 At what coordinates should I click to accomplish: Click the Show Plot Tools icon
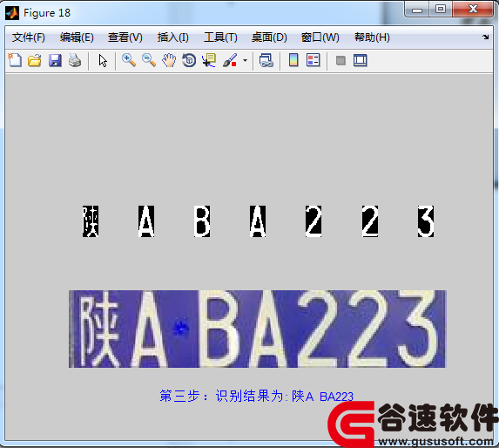(x=361, y=60)
